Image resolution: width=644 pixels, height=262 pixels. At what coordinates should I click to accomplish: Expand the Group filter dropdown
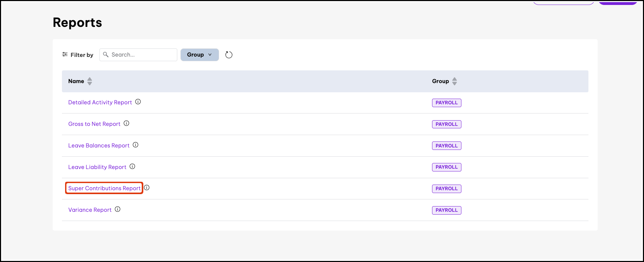pos(200,55)
